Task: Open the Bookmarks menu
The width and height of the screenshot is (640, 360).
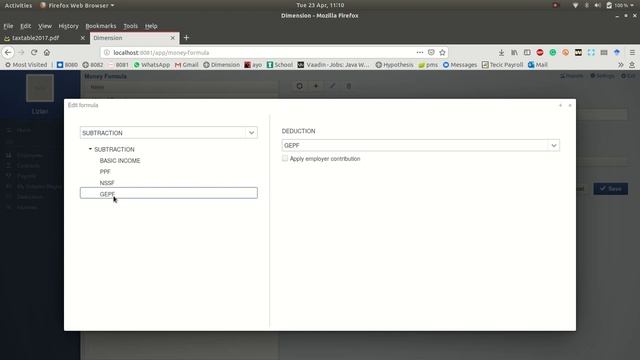Action: click(x=100, y=26)
